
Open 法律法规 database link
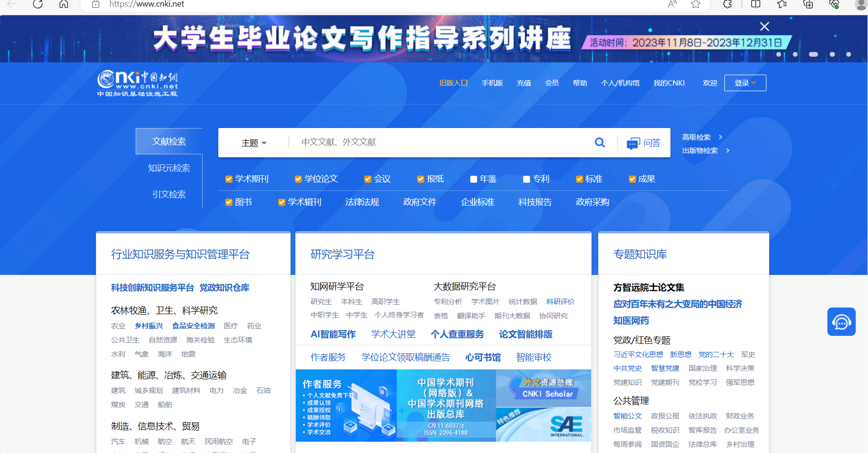pos(362,202)
